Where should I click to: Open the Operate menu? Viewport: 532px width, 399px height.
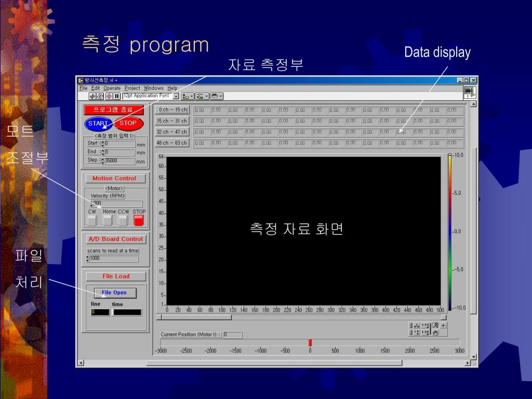click(x=112, y=88)
